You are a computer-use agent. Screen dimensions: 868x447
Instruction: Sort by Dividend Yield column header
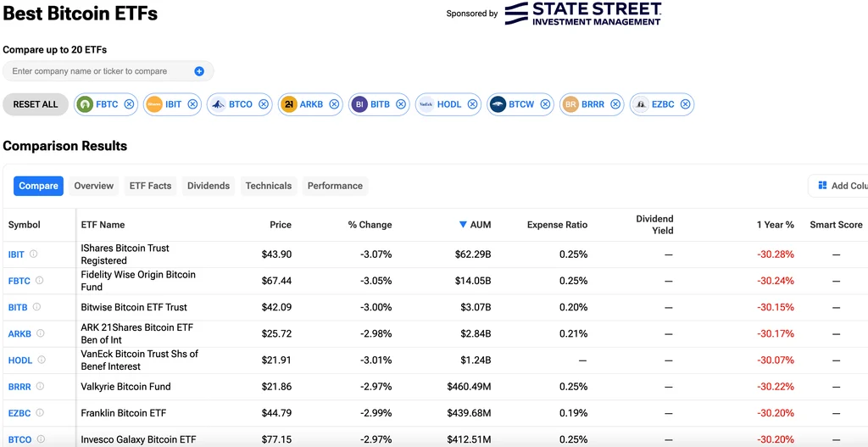tap(655, 224)
